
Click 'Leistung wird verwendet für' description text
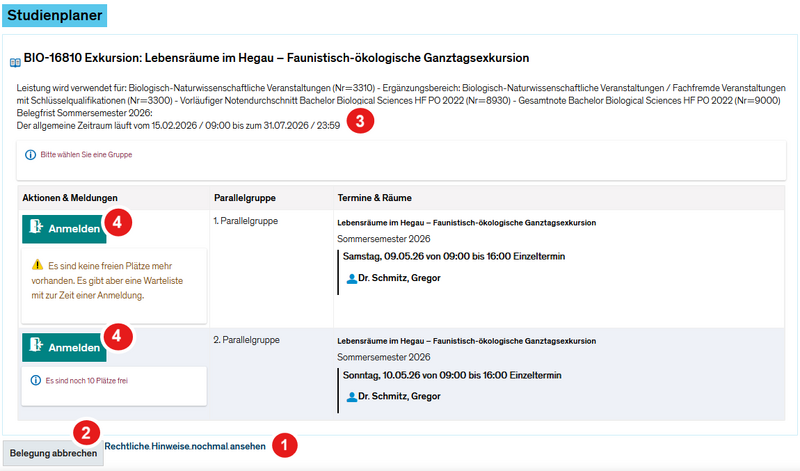401,94
